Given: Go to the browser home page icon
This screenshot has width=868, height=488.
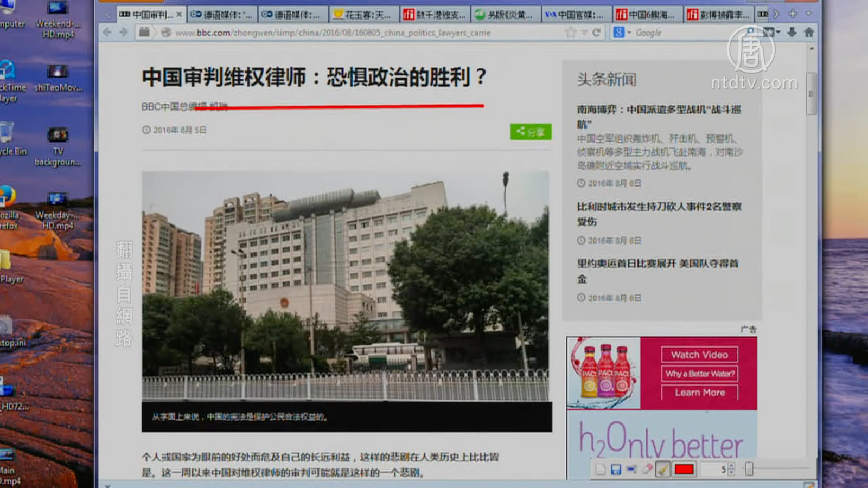Looking at the screenshot, I should (809, 33).
